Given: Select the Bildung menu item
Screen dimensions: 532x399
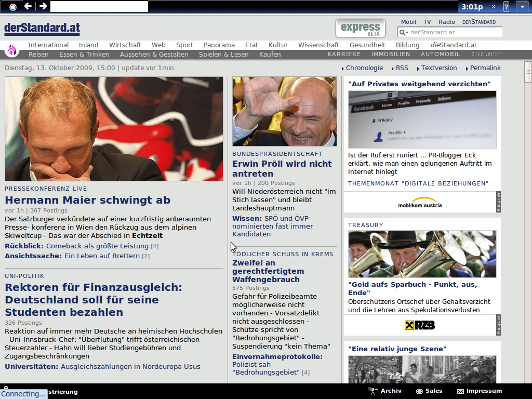Looking at the screenshot, I should click(407, 45).
